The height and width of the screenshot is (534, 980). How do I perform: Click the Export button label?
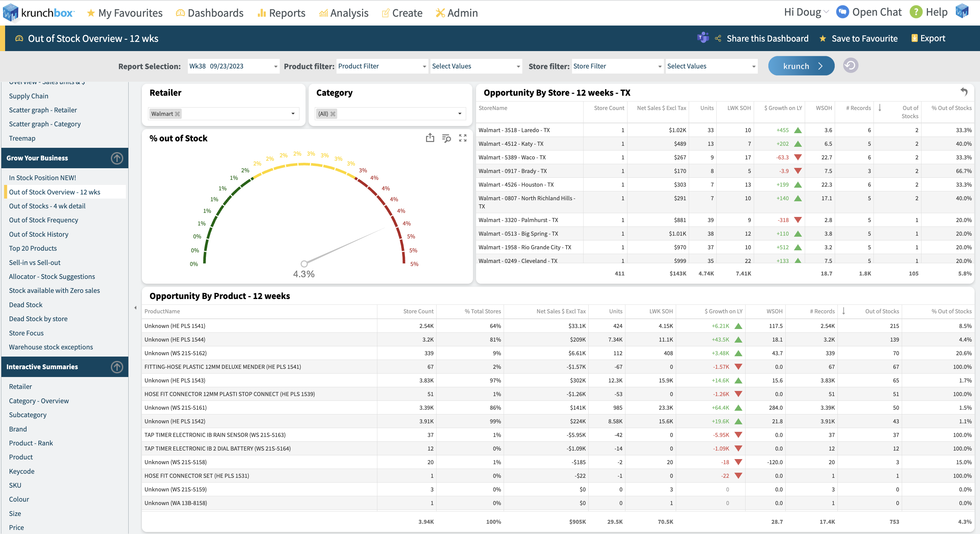(932, 38)
